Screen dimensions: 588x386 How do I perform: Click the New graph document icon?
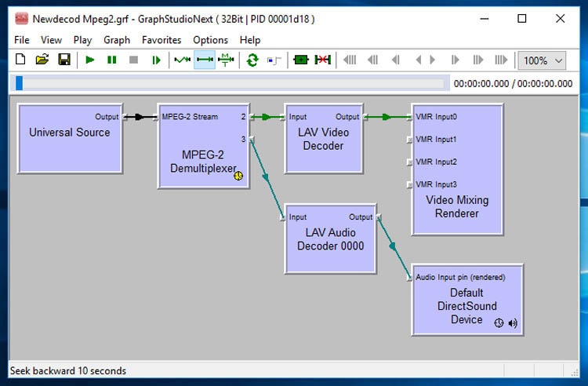tap(20, 60)
